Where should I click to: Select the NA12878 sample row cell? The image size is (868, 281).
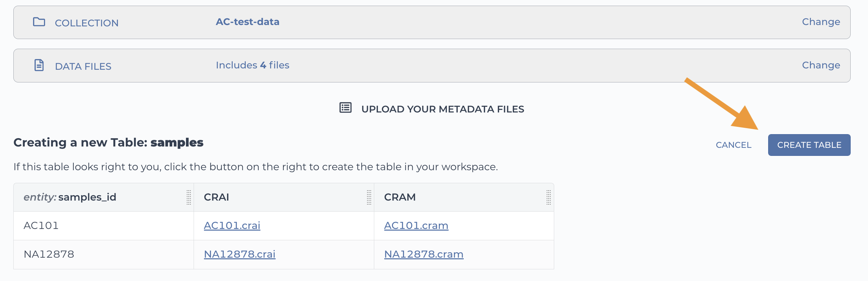pyautogui.click(x=103, y=254)
